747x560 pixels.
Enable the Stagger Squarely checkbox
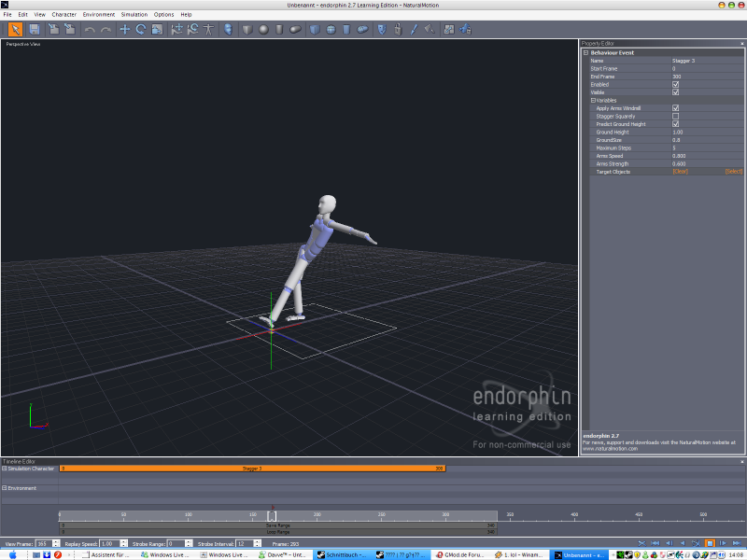coord(675,116)
